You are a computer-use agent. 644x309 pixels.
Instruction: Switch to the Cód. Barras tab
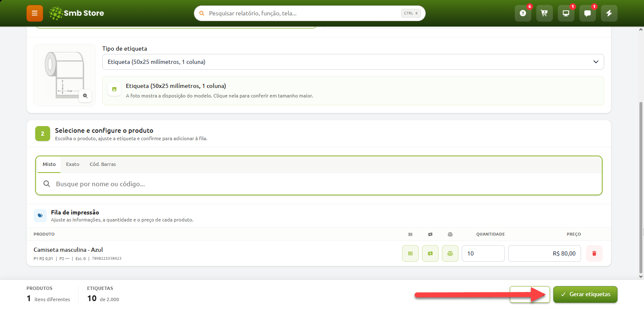pyautogui.click(x=103, y=164)
